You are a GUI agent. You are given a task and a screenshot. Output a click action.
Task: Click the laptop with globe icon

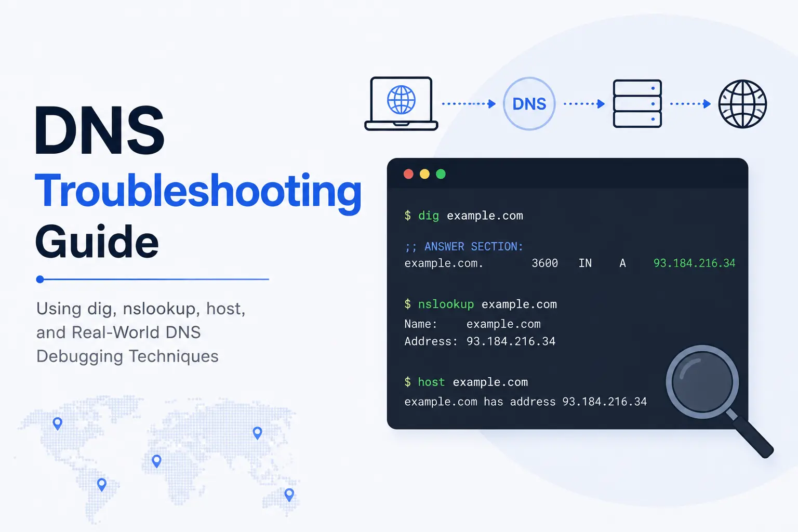pyautogui.click(x=401, y=103)
